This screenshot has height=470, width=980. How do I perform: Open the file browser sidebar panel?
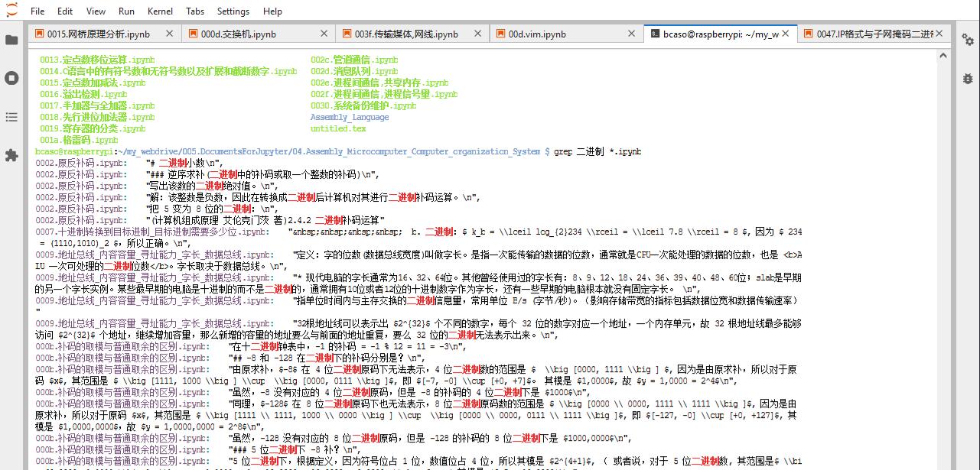pos(11,40)
